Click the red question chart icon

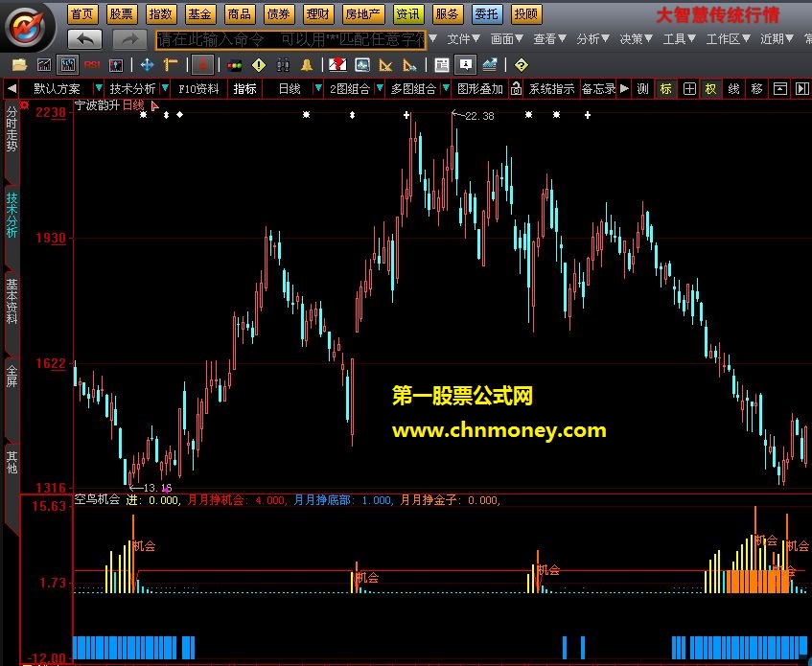tap(337, 65)
